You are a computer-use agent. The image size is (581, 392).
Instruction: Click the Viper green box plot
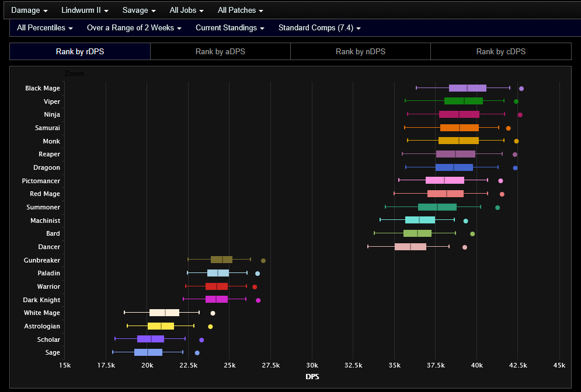[464, 101]
